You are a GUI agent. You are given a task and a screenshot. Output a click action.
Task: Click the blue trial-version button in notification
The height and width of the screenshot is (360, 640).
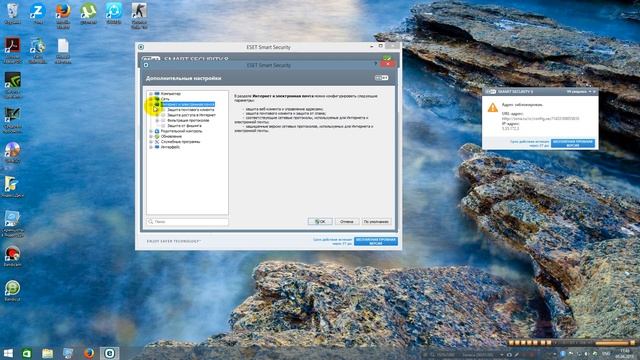tap(573, 143)
